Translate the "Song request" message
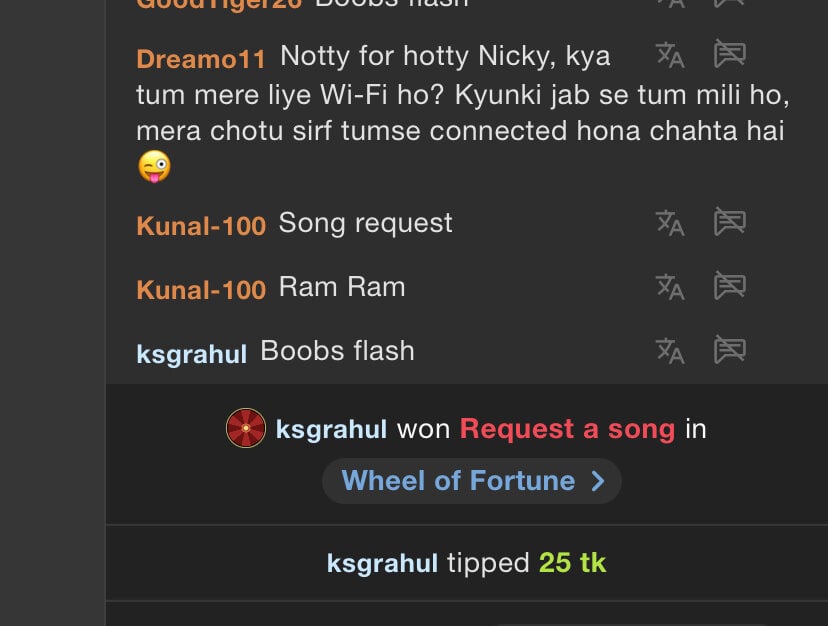Screen dimensions: 828x626 pos(669,222)
